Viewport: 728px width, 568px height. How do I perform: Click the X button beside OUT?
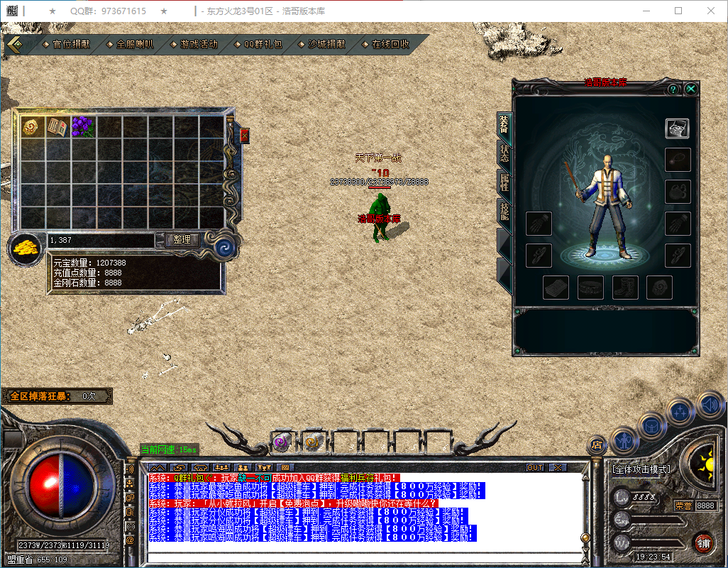click(x=558, y=468)
